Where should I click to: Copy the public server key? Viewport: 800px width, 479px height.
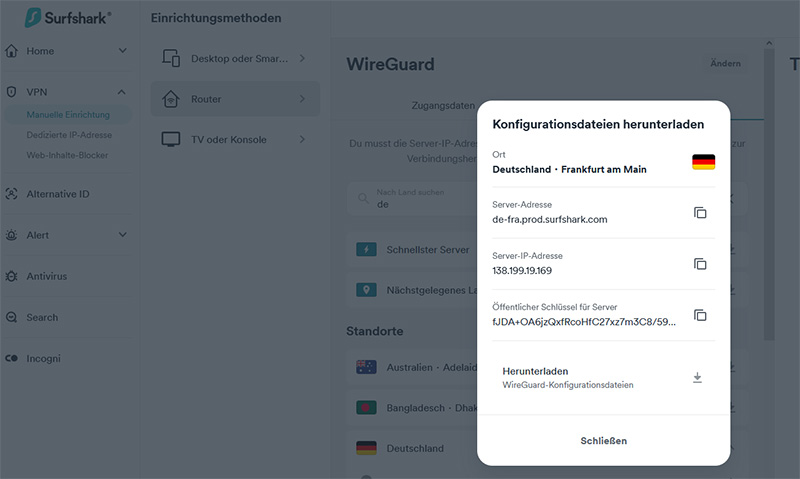(700, 315)
